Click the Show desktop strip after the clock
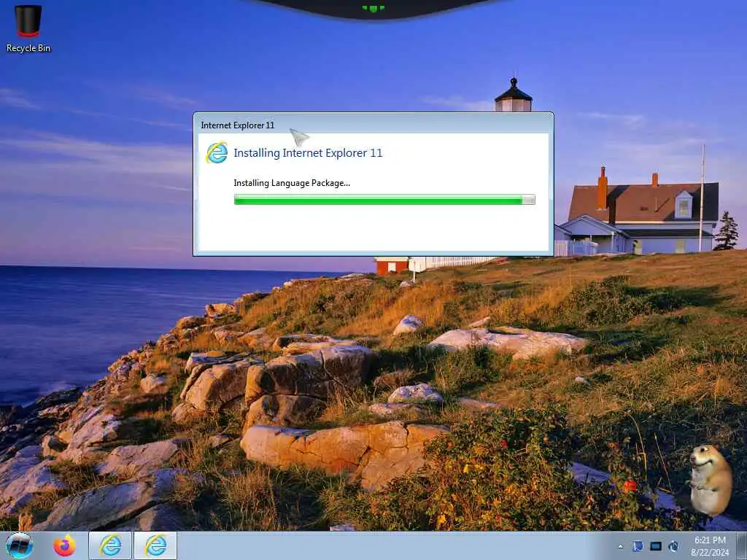This screenshot has height=560, width=747. click(x=742, y=545)
